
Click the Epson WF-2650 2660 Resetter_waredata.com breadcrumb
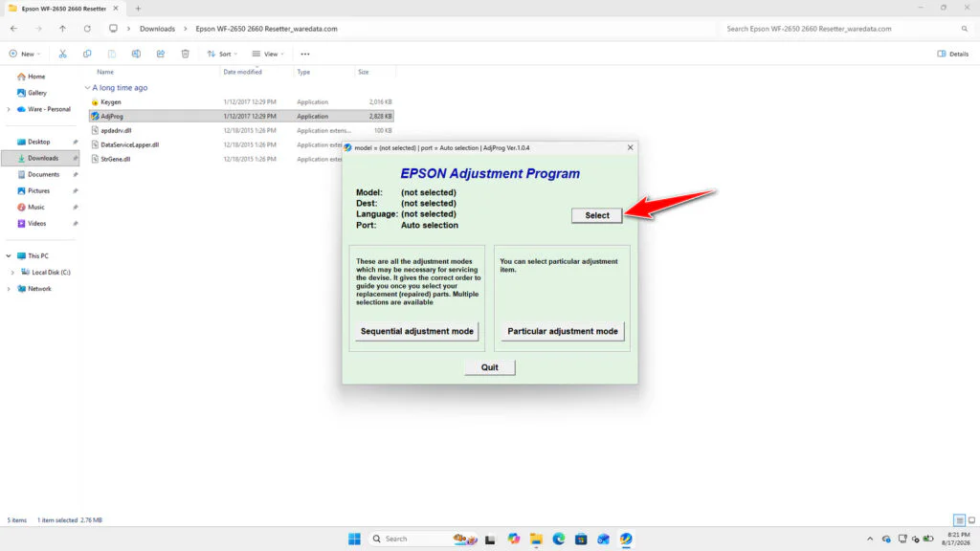pos(266,29)
